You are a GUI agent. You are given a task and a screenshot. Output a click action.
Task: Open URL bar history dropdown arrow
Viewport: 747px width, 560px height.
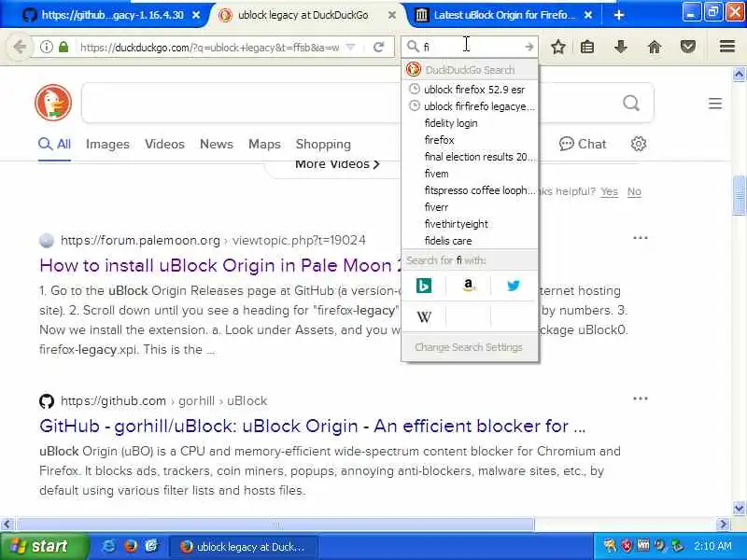(351, 47)
